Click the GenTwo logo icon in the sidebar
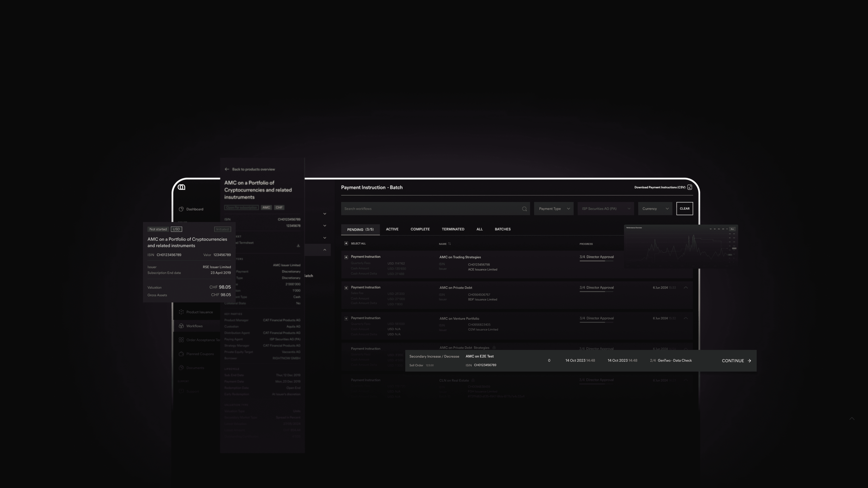This screenshot has height=488, width=868. (x=181, y=187)
